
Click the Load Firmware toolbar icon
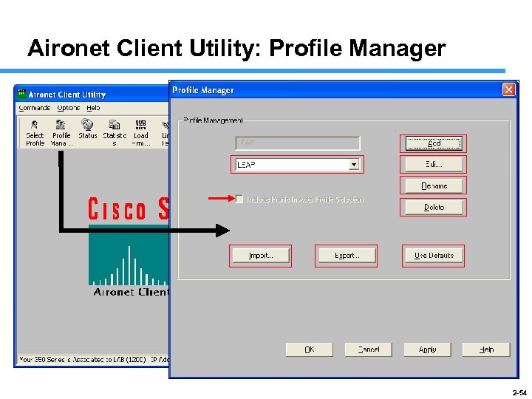[141, 133]
